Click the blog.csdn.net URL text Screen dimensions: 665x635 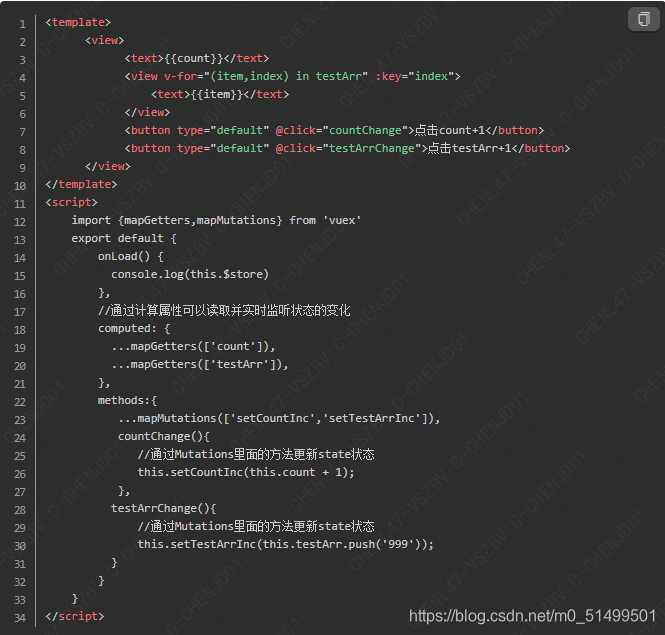pos(533,616)
